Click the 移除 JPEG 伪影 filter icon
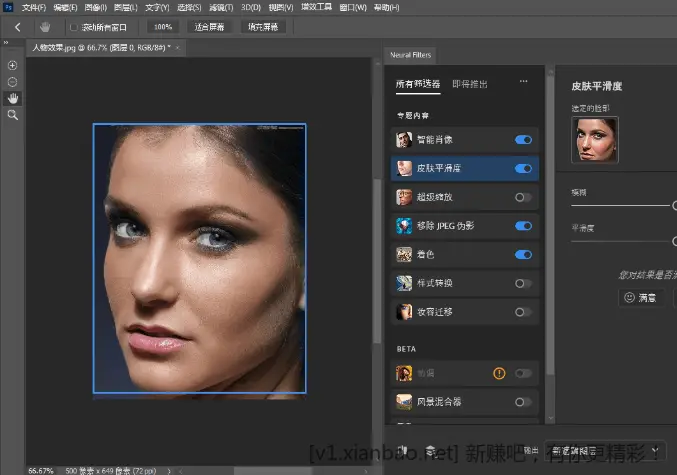This screenshot has height=475, width=677. click(x=404, y=226)
